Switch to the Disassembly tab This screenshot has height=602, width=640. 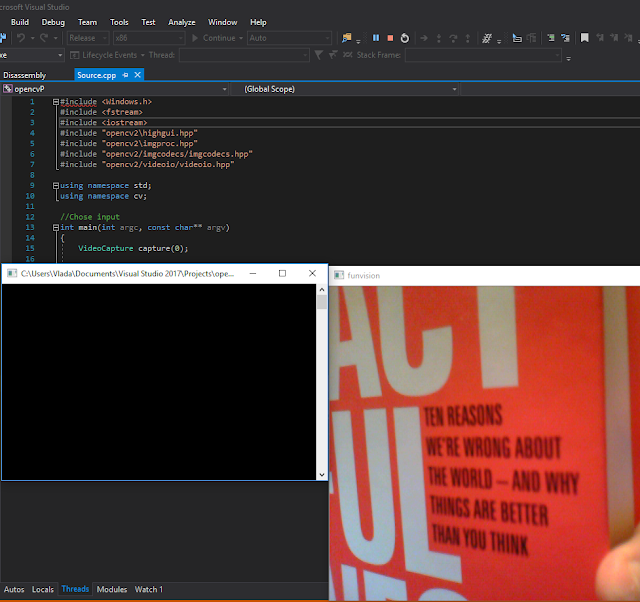coord(24,75)
